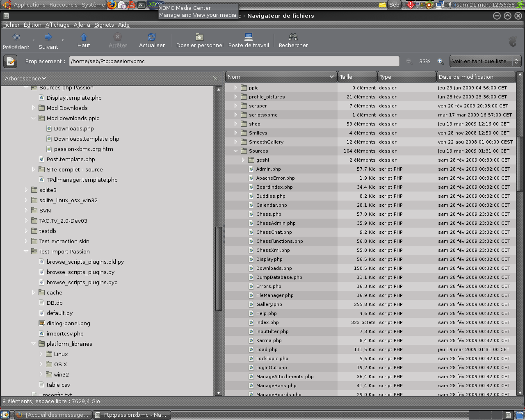
Task: Open the Signets menu
Action: (104, 25)
